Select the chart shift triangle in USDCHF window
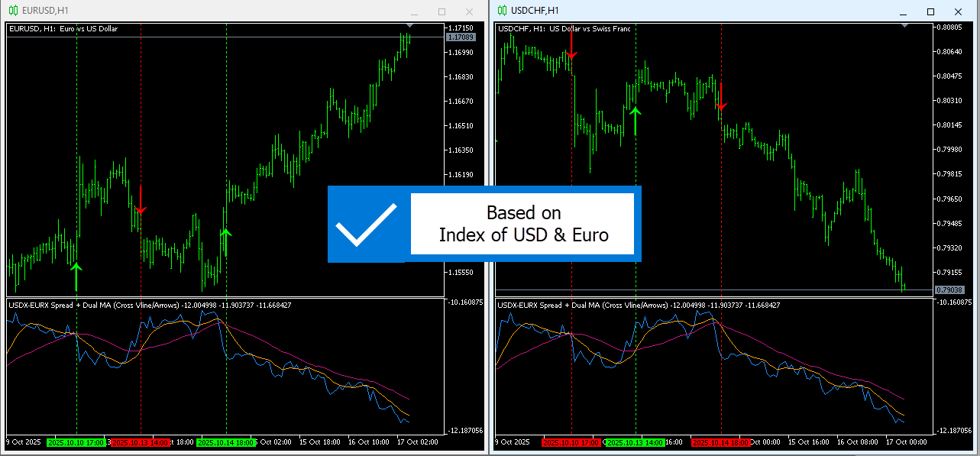980x456 pixels. tap(904, 26)
